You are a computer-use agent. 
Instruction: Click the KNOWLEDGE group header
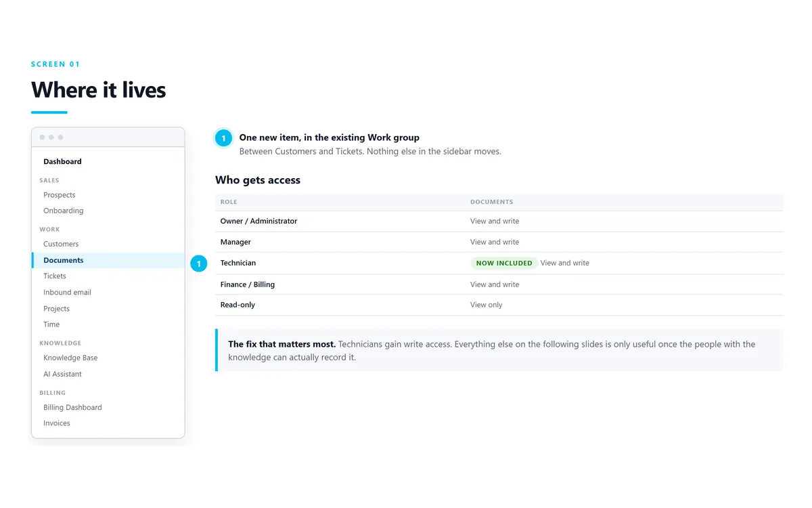tap(60, 343)
